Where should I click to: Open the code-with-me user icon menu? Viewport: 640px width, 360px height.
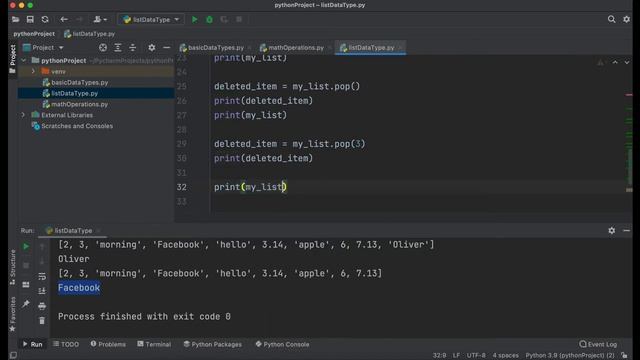coord(100,19)
